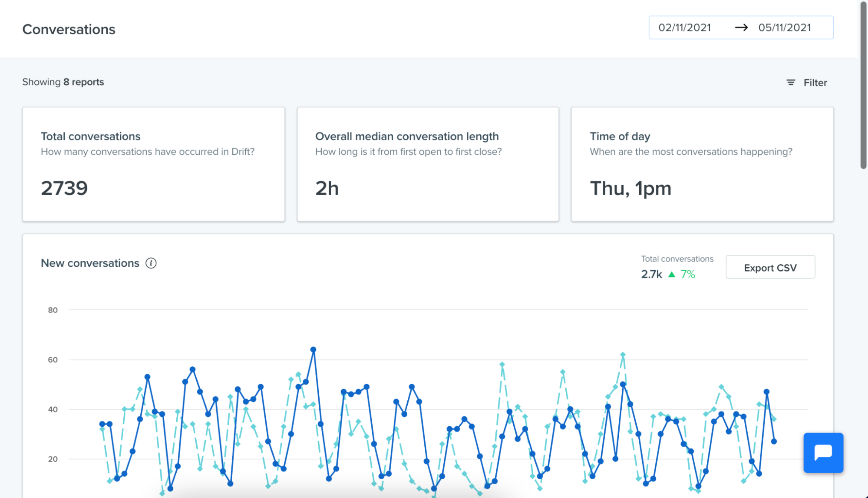This screenshot has height=498, width=868.
Task: Select the Total conversations card
Action: 154,164
